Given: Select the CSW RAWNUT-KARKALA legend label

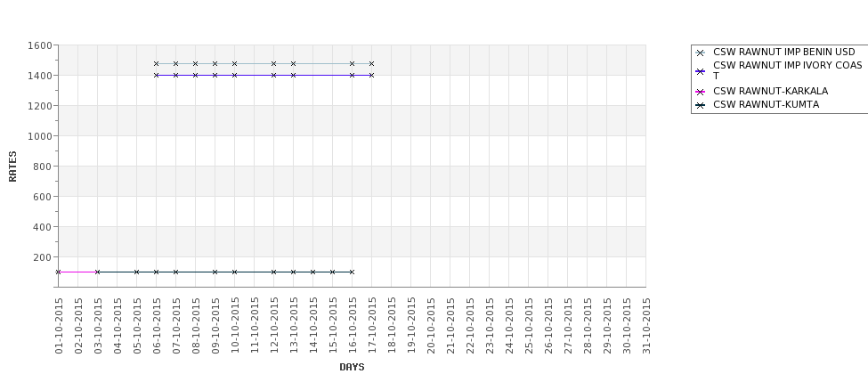Looking at the screenshot, I should (x=770, y=92).
